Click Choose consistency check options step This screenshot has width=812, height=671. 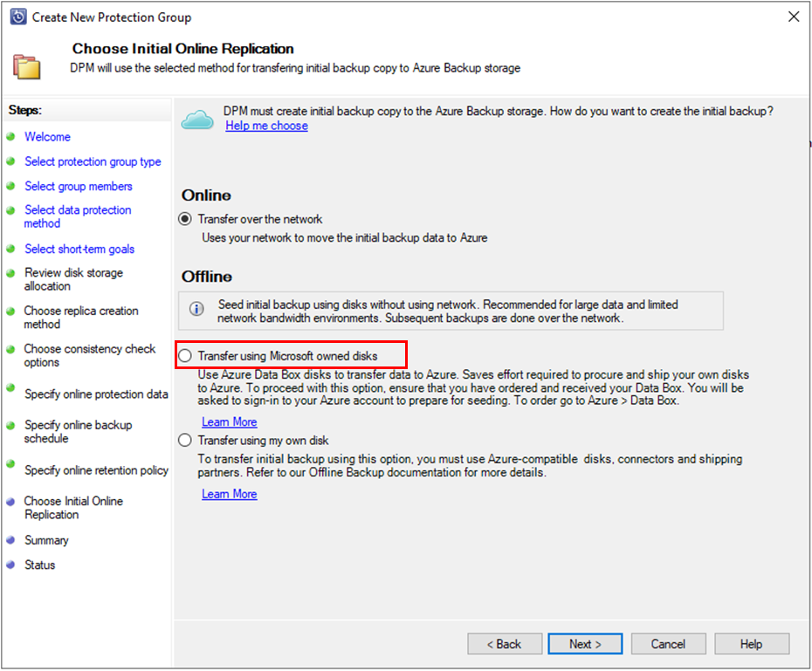[90, 355]
